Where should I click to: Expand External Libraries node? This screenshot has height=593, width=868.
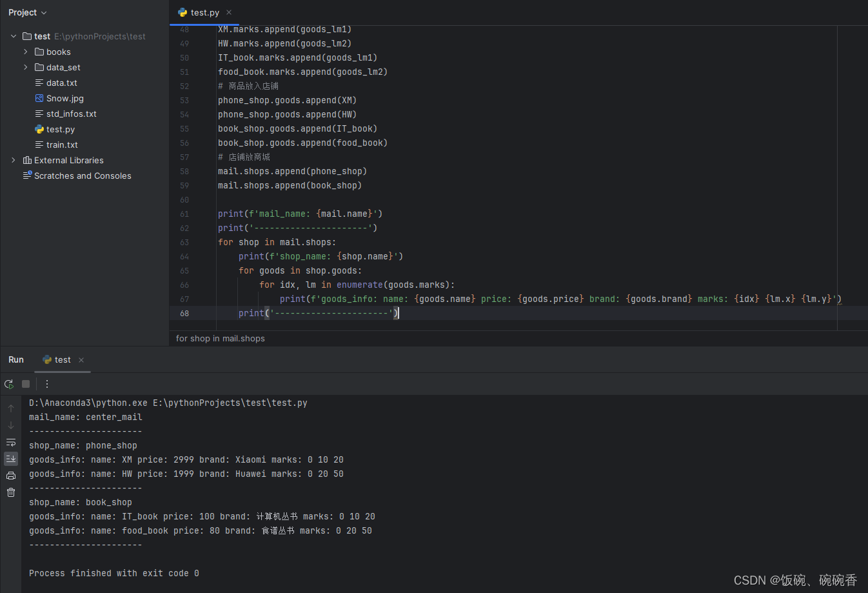[x=14, y=160]
